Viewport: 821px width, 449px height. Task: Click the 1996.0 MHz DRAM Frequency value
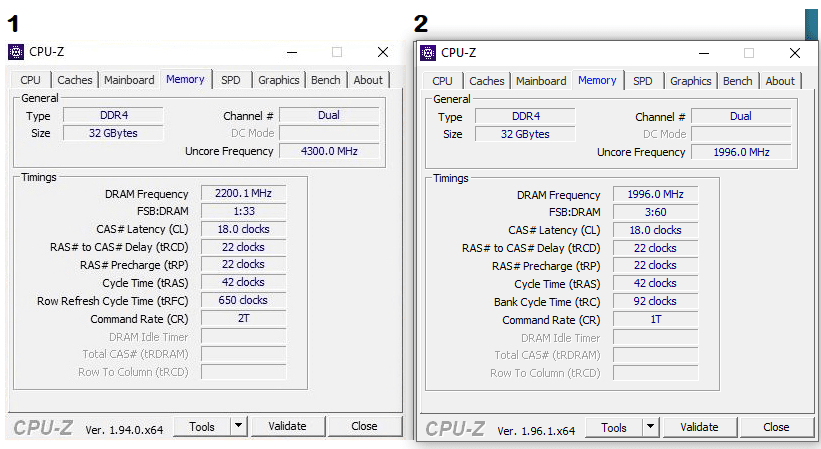tap(656, 194)
